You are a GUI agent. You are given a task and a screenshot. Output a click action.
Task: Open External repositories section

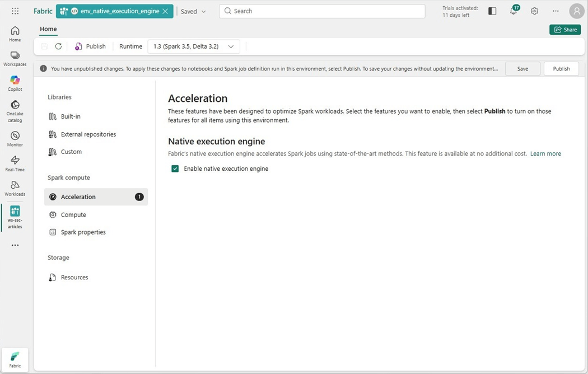coord(96,134)
